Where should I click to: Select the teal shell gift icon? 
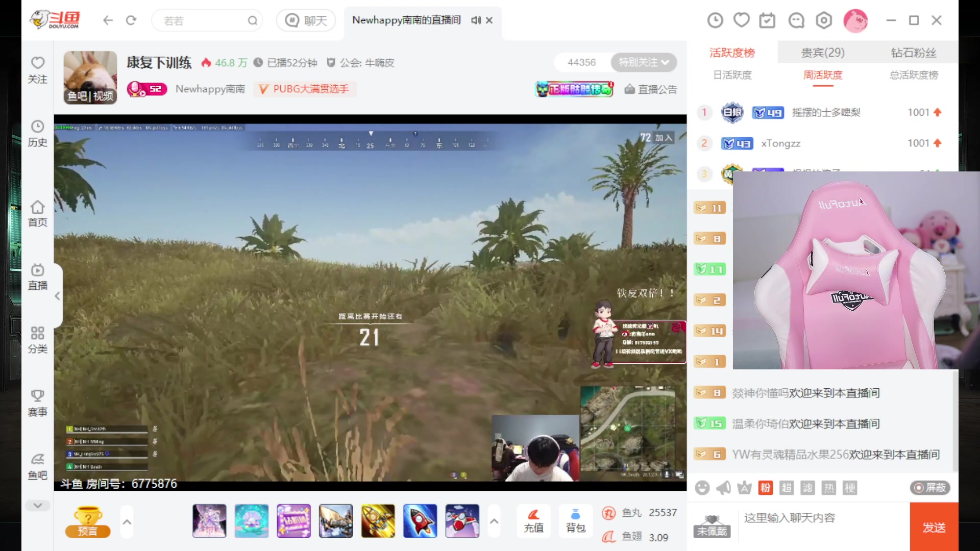(x=252, y=521)
